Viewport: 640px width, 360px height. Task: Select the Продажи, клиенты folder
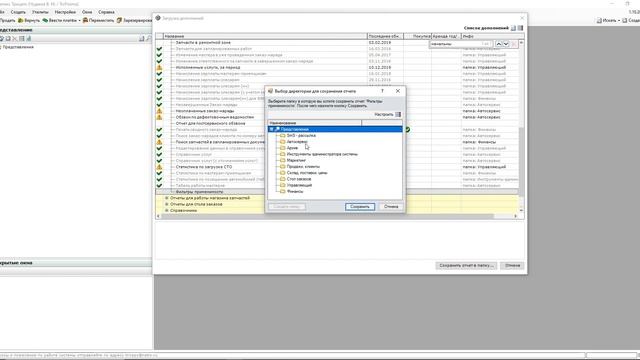pos(303,167)
